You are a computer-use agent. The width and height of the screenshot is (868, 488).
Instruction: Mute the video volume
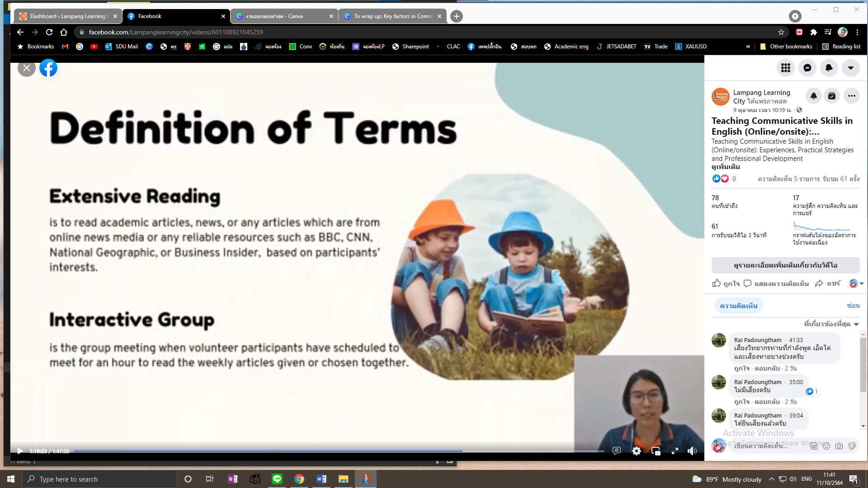click(x=692, y=451)
